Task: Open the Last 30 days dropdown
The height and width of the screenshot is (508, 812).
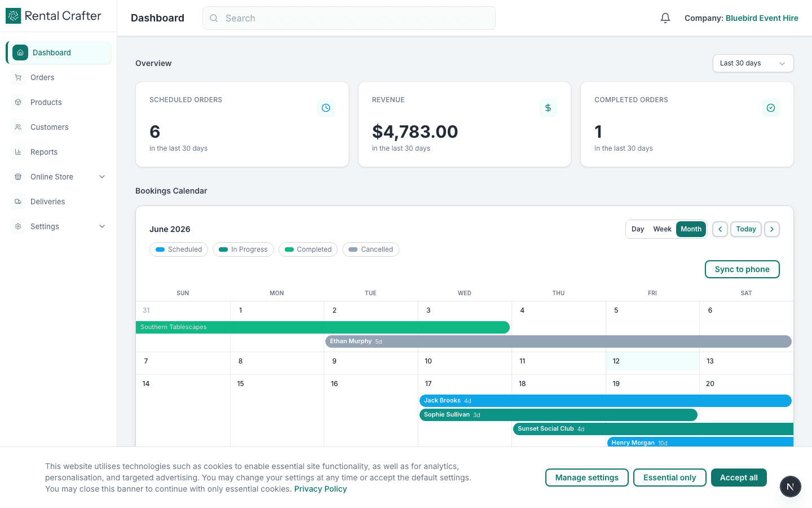Action: point(753,63)
